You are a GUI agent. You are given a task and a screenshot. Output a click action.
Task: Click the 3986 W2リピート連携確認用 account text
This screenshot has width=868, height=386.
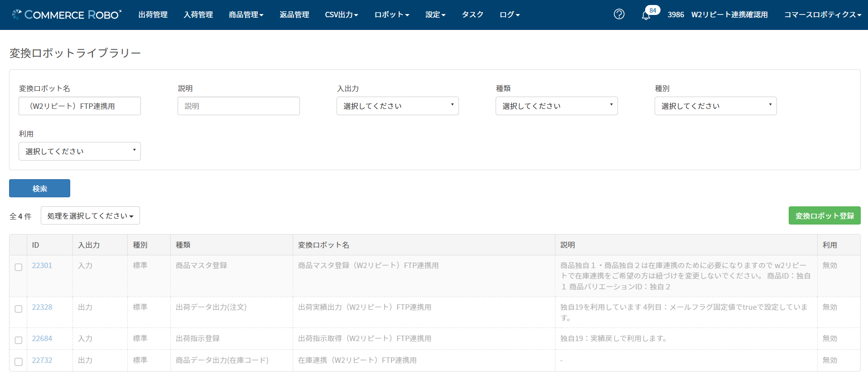pyautogui.click(x=718, y=15)
